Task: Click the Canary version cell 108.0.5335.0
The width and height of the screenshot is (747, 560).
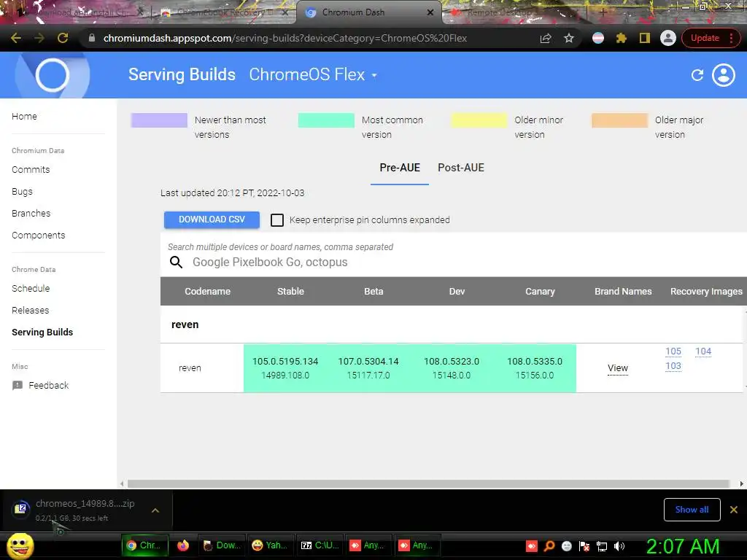Action: [535, 368]
